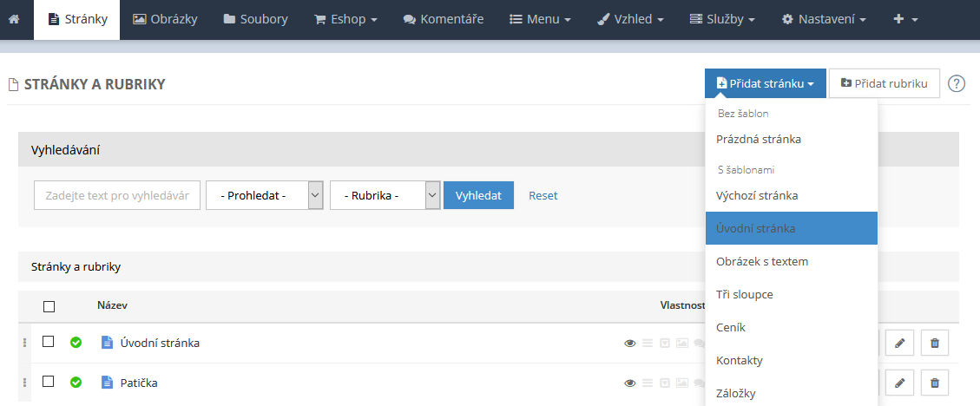Click the Reset link in the search panel
Viewport: 980px width, 406px height.
(543, 195)
